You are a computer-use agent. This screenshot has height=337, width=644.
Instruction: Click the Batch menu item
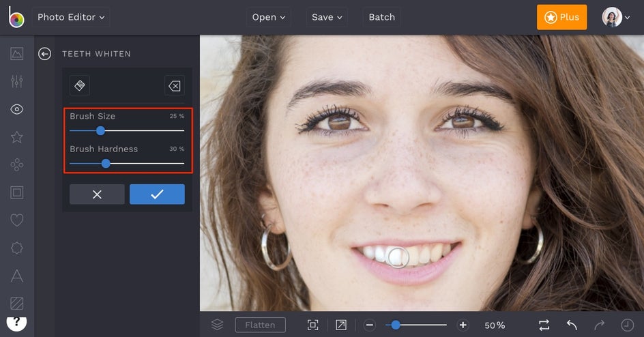pos(381,17)
